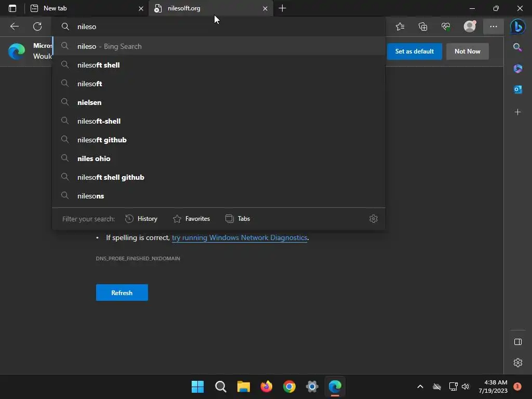Close the nilesolft.org tab
The image size is (532, 399).
[265, 8]
